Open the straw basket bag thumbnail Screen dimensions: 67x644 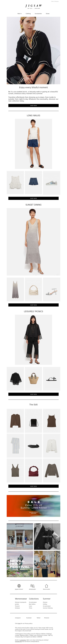click(33, 378)
